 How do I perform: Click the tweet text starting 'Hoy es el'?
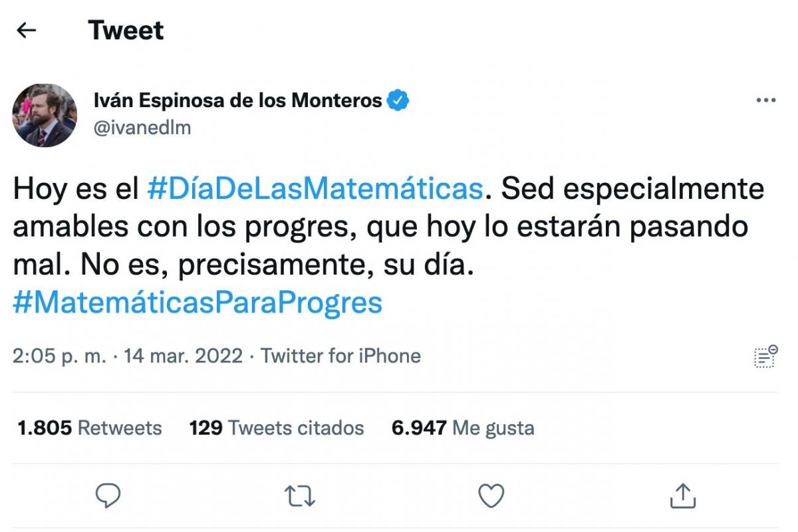tap(379, 227)
